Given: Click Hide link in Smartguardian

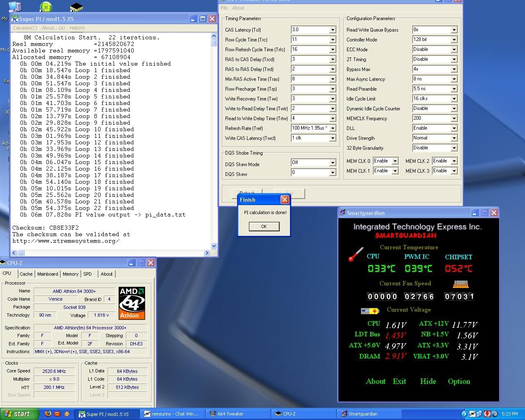Looking at the screenshot, I should coord(428,381).
